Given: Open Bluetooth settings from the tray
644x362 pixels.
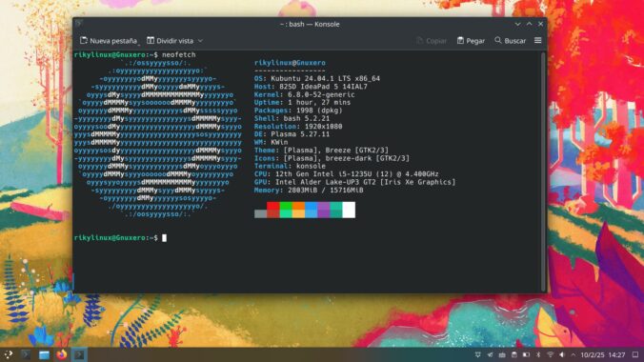Looking at the screenshot, I should [x=538, y=354].
